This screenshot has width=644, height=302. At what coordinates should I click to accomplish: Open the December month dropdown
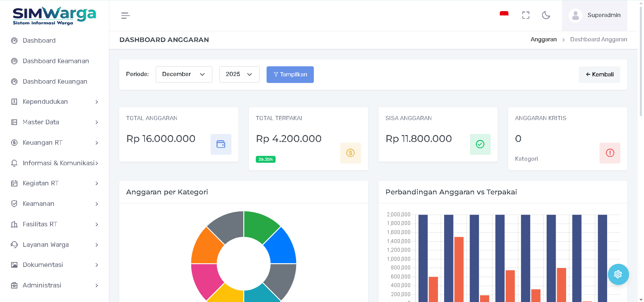coord(184,74)
